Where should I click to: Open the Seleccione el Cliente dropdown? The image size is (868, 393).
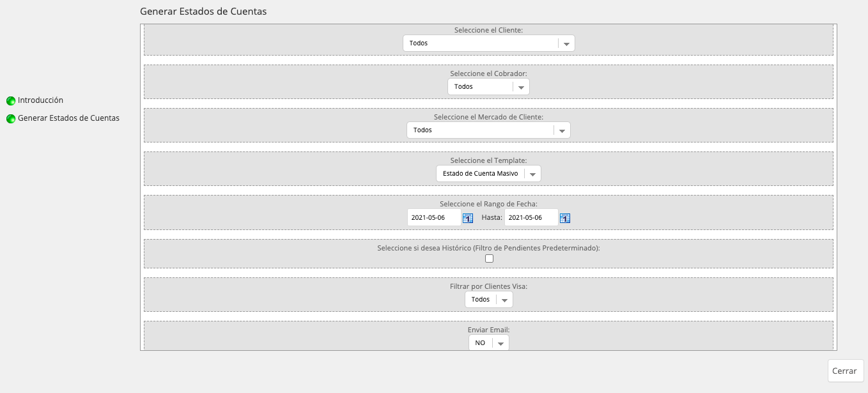(x=489, y=43)
